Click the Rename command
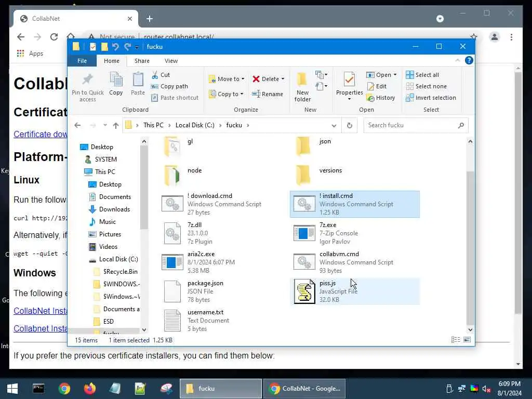 [x=268, y=94]
